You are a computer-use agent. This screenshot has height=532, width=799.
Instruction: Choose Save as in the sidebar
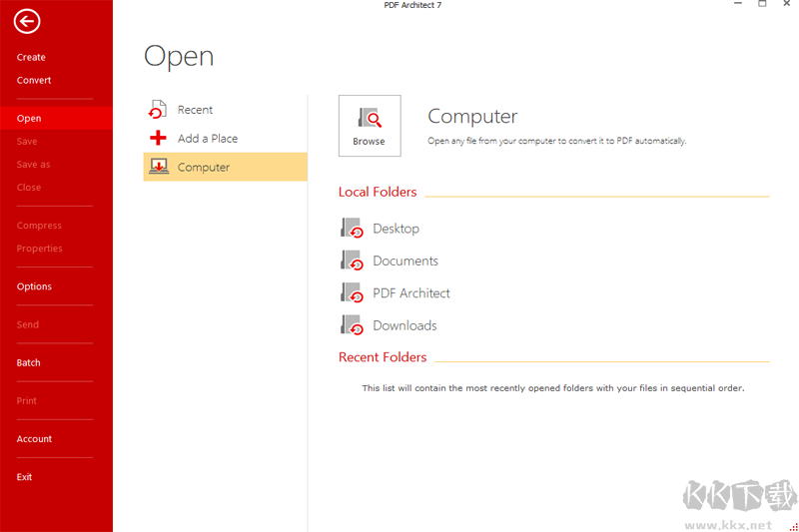(33, 164)
